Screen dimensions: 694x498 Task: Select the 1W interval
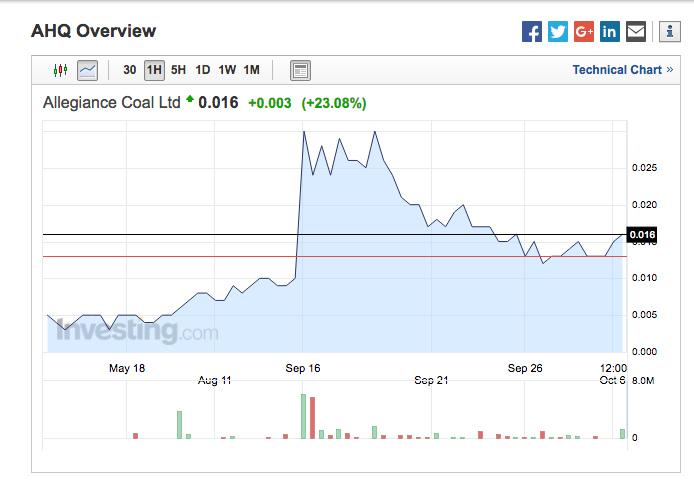point(227,70)
